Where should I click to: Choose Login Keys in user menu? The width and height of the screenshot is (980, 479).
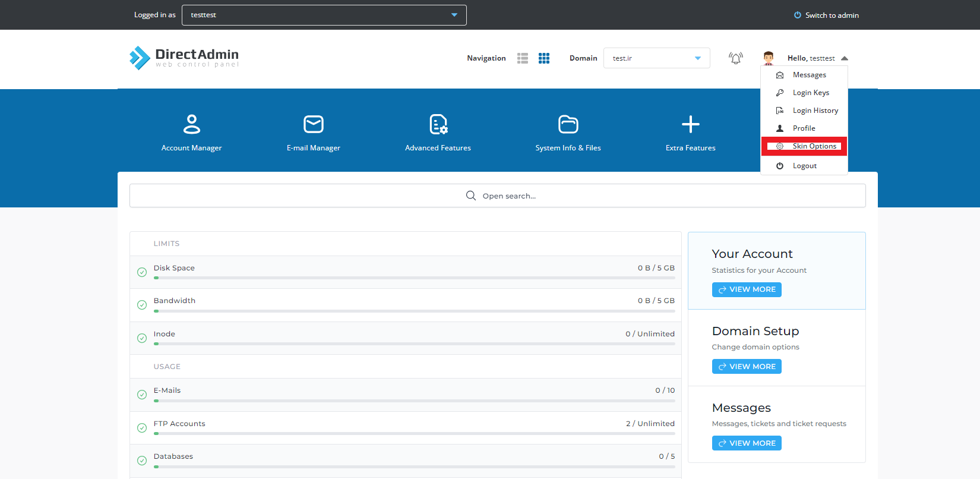[x=810, y=93]
